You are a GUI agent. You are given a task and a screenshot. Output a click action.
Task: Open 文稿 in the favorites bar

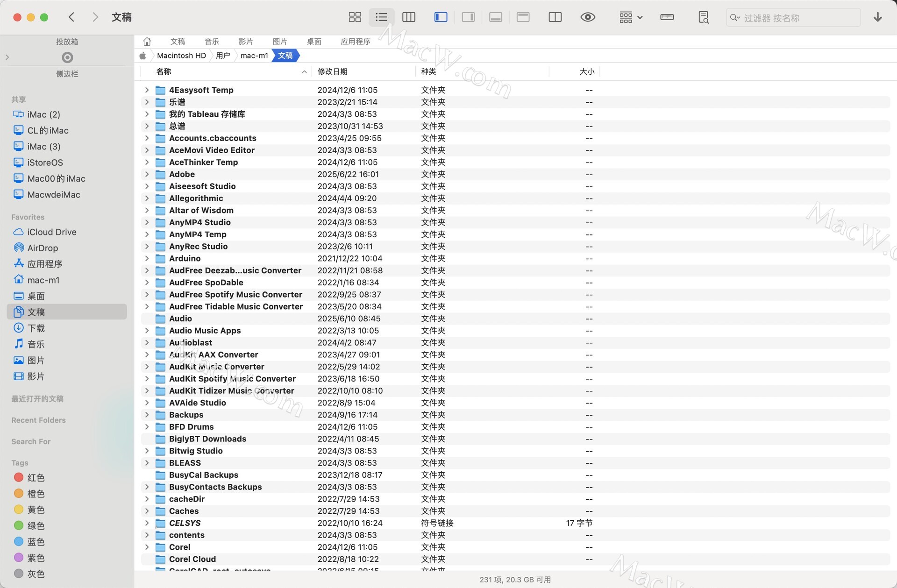click(178, 42)
